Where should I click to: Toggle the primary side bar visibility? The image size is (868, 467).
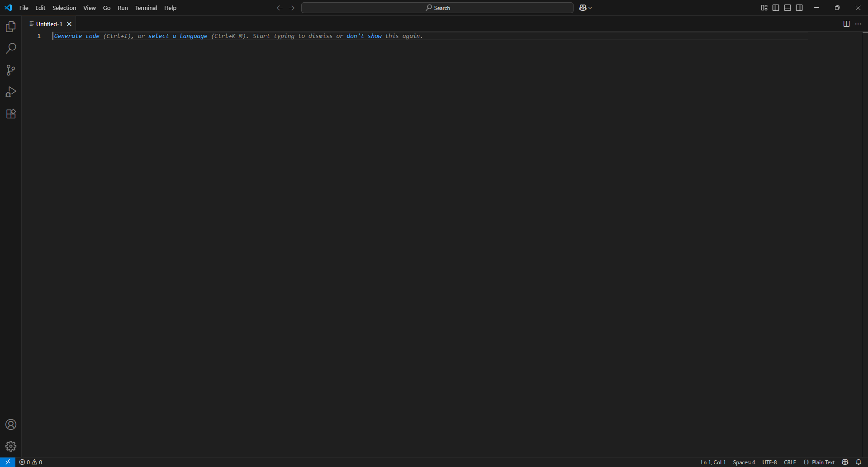pyautogui.click(x=776, y=8)
